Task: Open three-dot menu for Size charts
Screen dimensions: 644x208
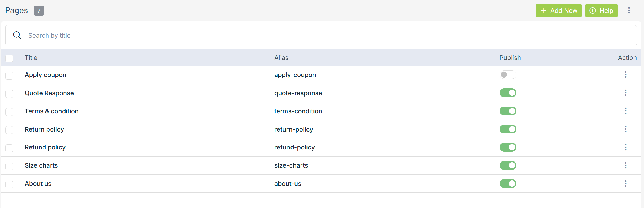Action: point(626,165)
